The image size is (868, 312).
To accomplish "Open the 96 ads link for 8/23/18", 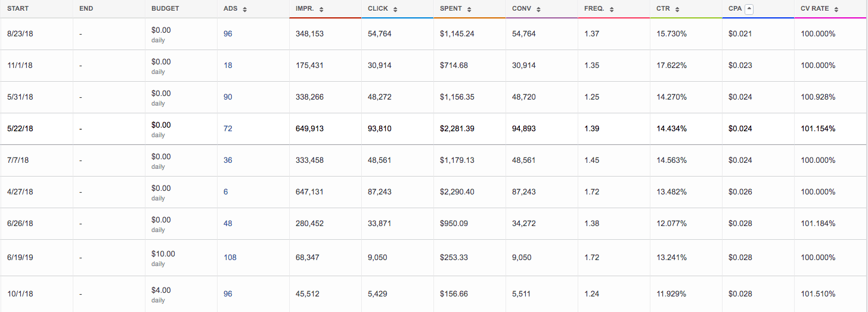I will 228,34.
